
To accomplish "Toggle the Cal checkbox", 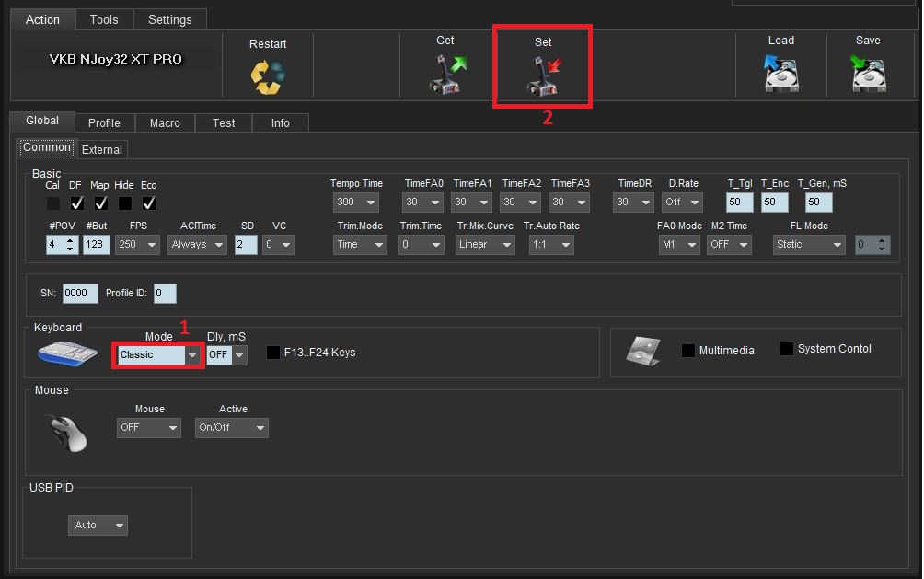I will pos(53,203).
